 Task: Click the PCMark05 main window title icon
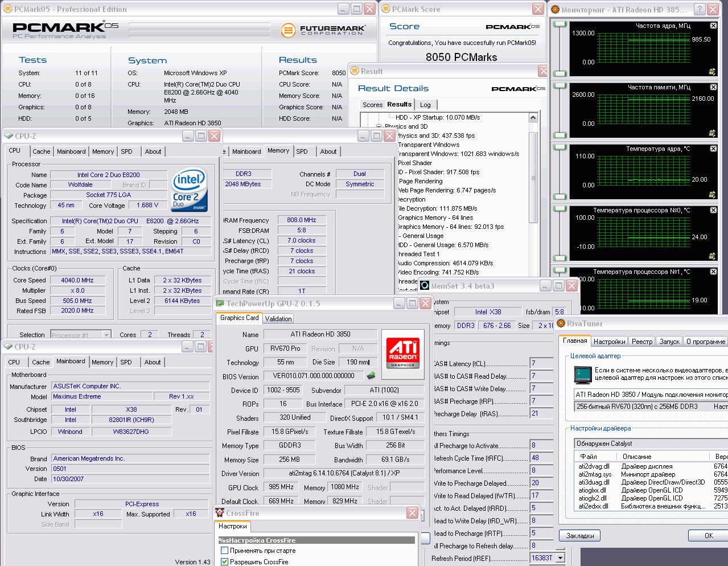7,9
